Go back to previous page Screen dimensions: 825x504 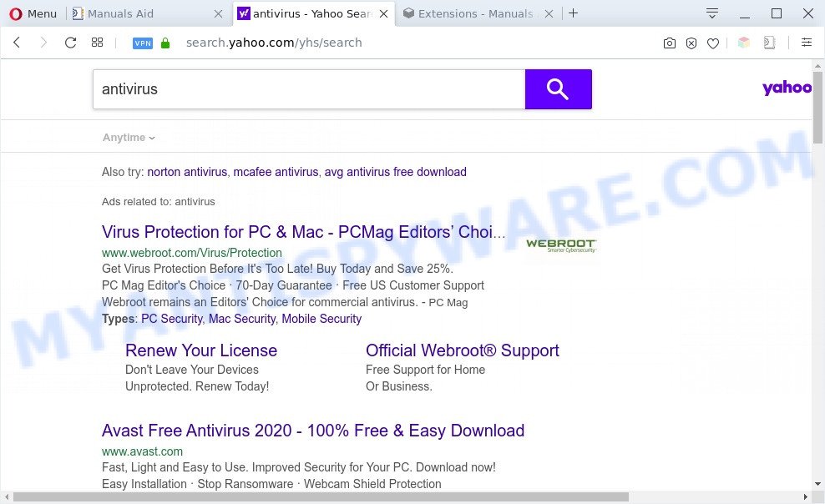tap(17, 43)
